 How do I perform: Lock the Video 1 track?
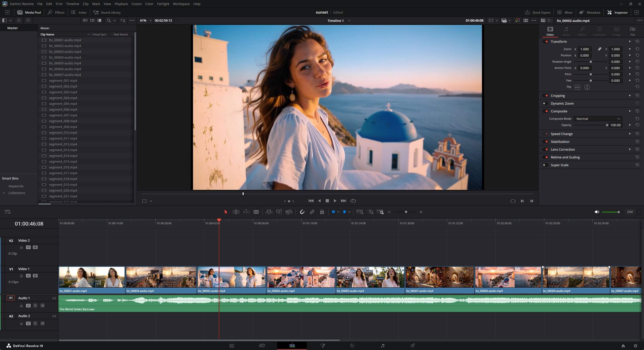21,276
